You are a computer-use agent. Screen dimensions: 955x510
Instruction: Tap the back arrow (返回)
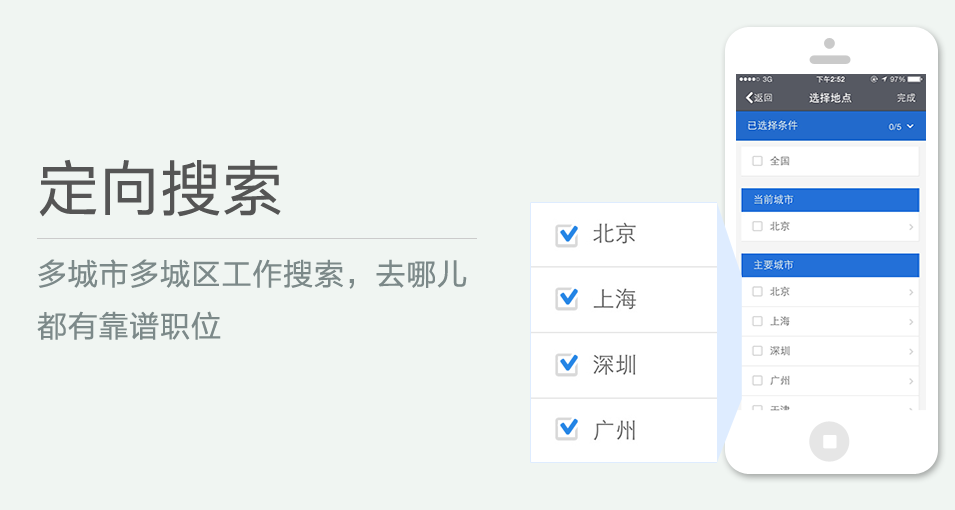tap(758, 98)
